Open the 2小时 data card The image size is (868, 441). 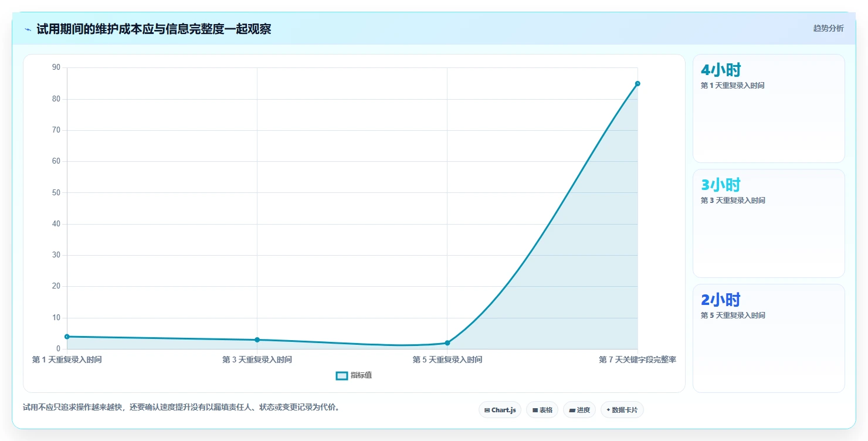click(x=769, y=338)
